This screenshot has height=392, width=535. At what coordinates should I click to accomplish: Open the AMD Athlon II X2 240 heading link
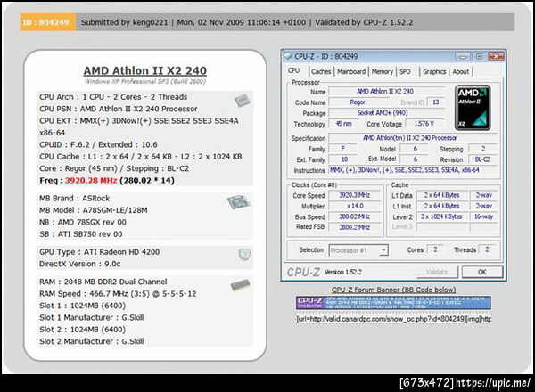click(145, 70)
